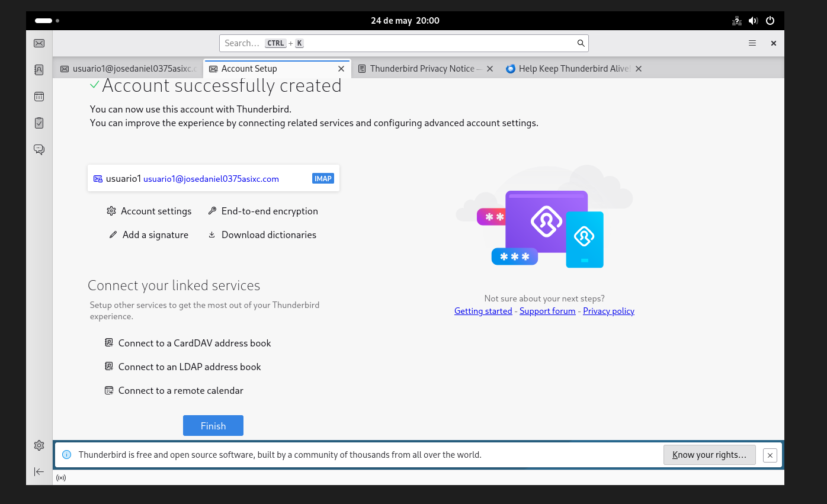Close the Help Keep Thunderbird Alive tab
The image size is (827, 504).
(639, 69)
